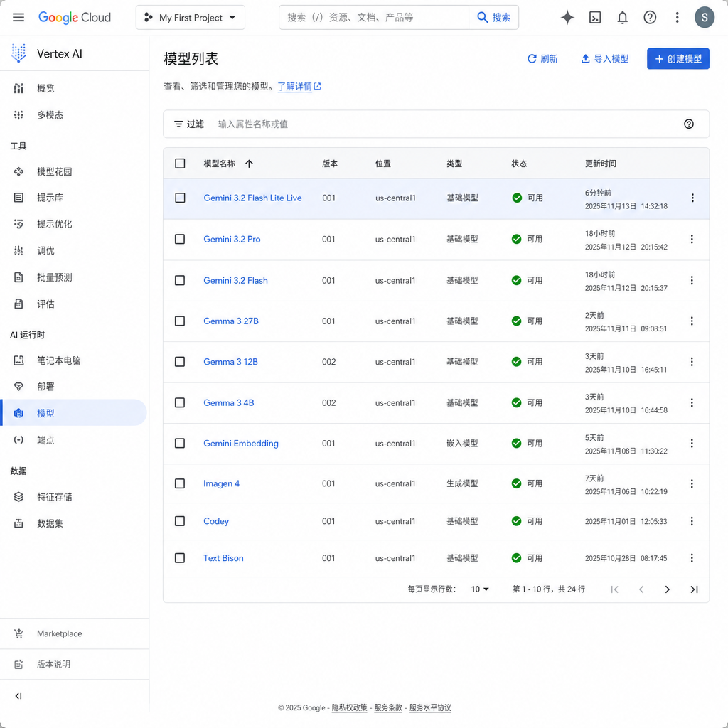Viewport: 728px width, 728px height.
Task: Open row actions for Gemma 3 12B
Action: coord(691,362)
